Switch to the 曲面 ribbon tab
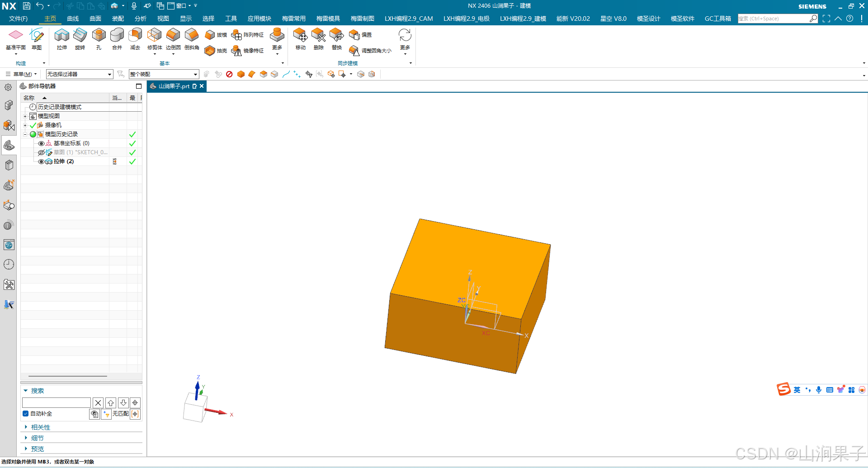868x468 pixels. (95, 19)
